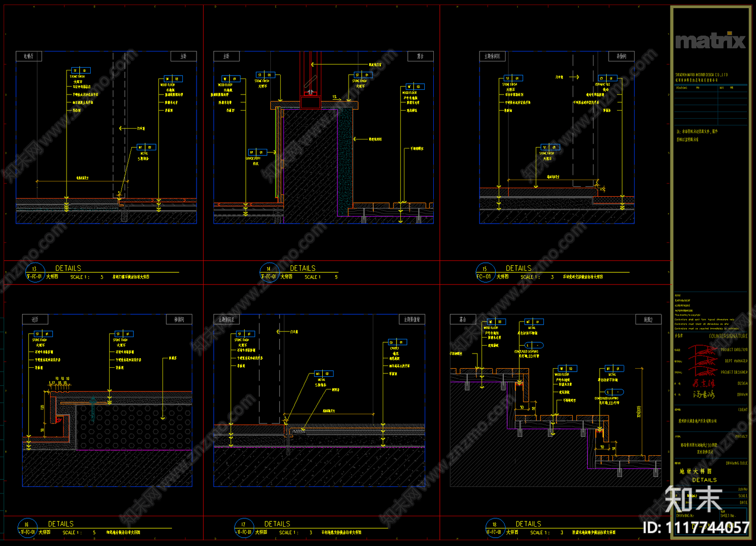Viewport: 756px width, 546px height.
Task: Click SCALE 1:5 text under detail 16
Action: click(x=79, y=532)
